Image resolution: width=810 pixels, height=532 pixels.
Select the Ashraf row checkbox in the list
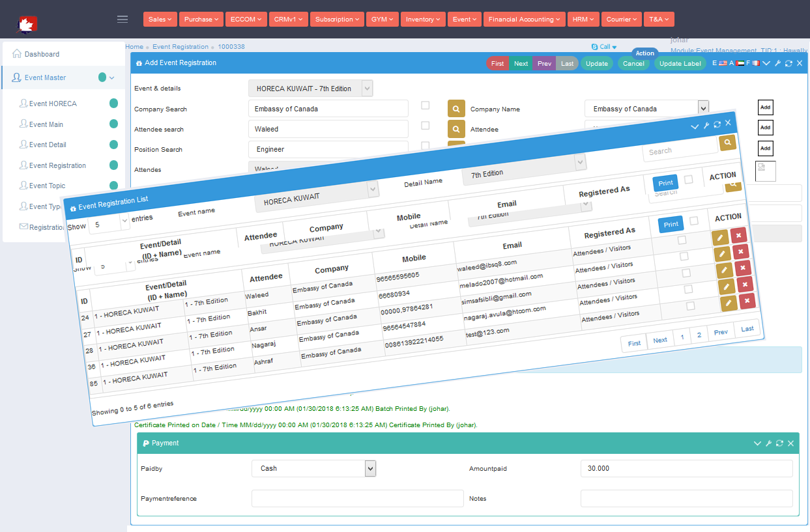pyautogui.click(x=690, y=305)
